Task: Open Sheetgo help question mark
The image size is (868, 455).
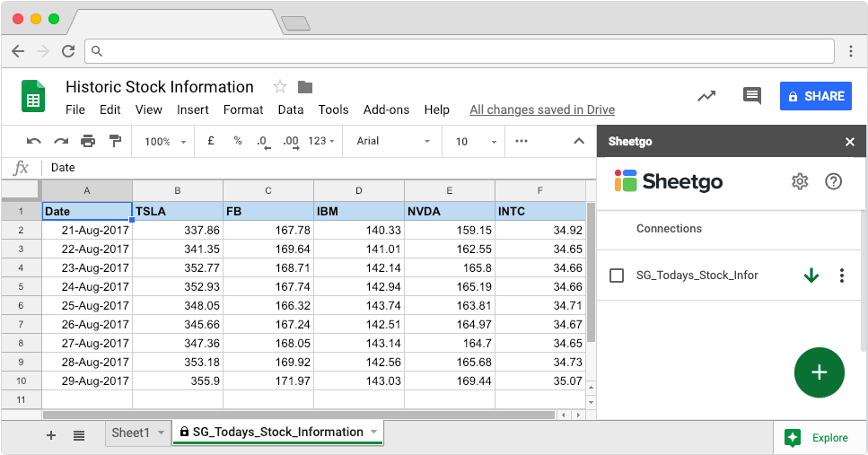Action: pos(833,181)
